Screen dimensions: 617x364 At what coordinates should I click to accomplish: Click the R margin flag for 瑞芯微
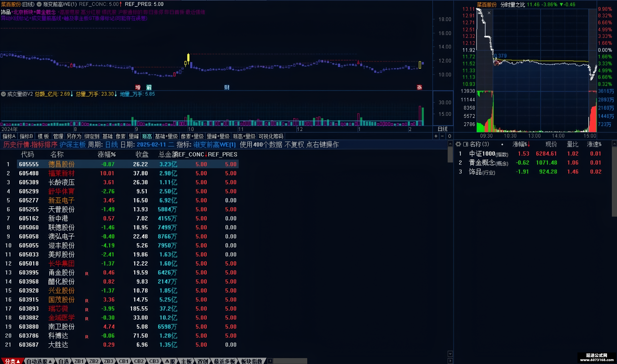tap(87, 309)
